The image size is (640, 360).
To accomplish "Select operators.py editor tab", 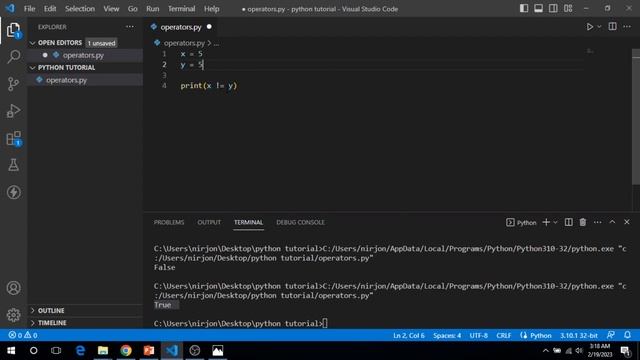I will 181,27.
